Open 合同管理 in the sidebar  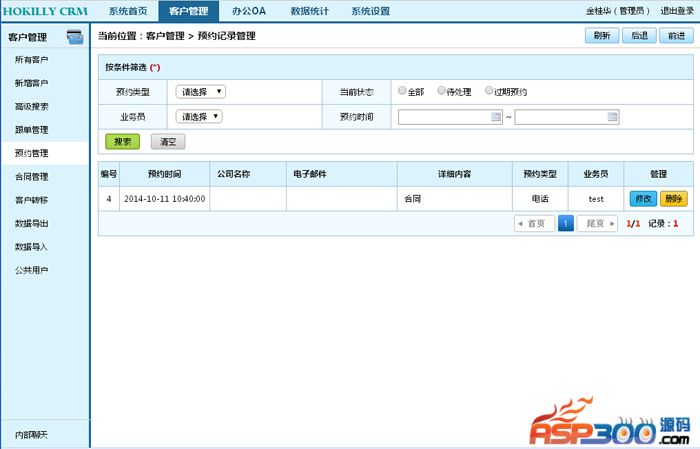[31, 177]
